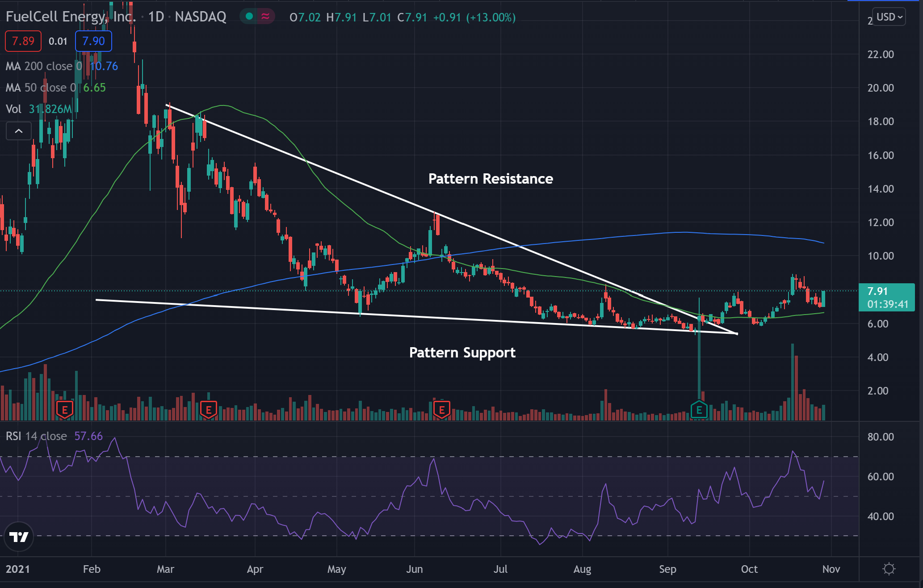Click the current price label 7.91
The width and height of the screenshot is (923, 588).
pos(887,298)
